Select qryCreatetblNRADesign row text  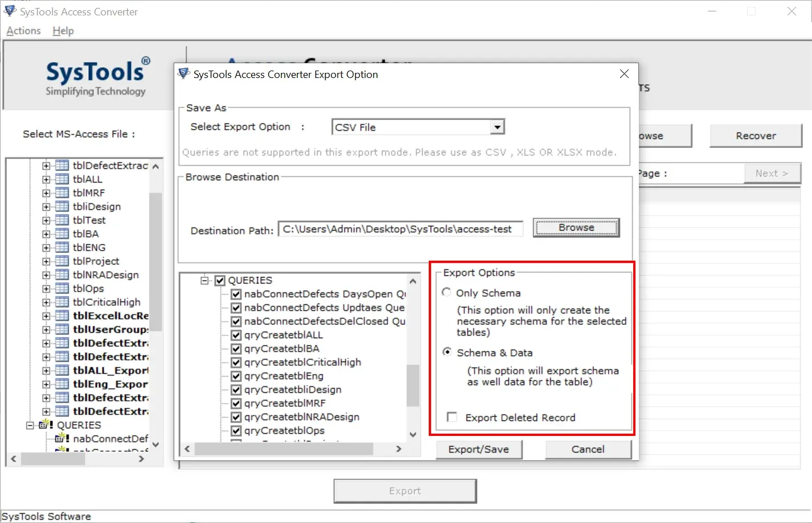pos(302,417)
